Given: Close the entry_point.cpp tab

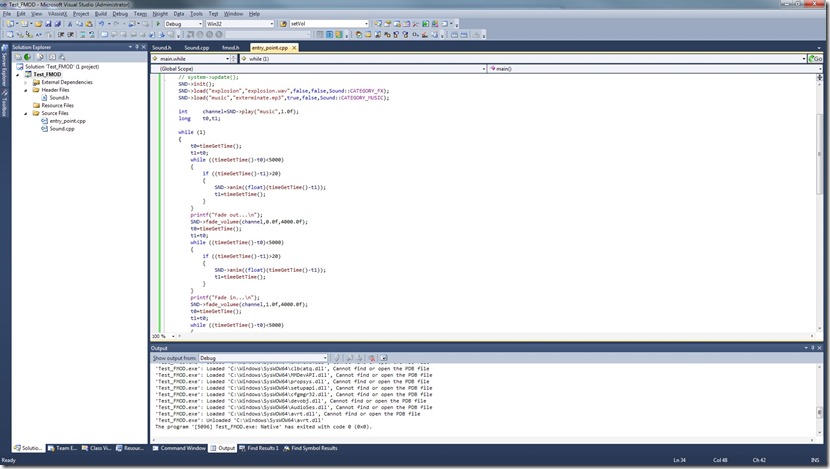Looking at the screenshot, I should tap(294, 48).
